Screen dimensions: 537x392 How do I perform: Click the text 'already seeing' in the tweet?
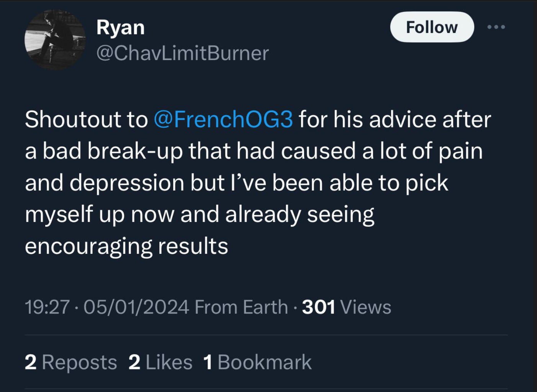click(300, 214)
